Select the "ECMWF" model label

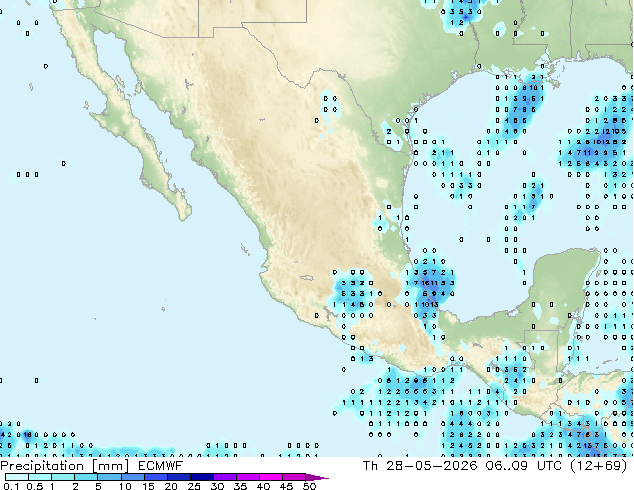pyautogui.click(x=161, y=466)
